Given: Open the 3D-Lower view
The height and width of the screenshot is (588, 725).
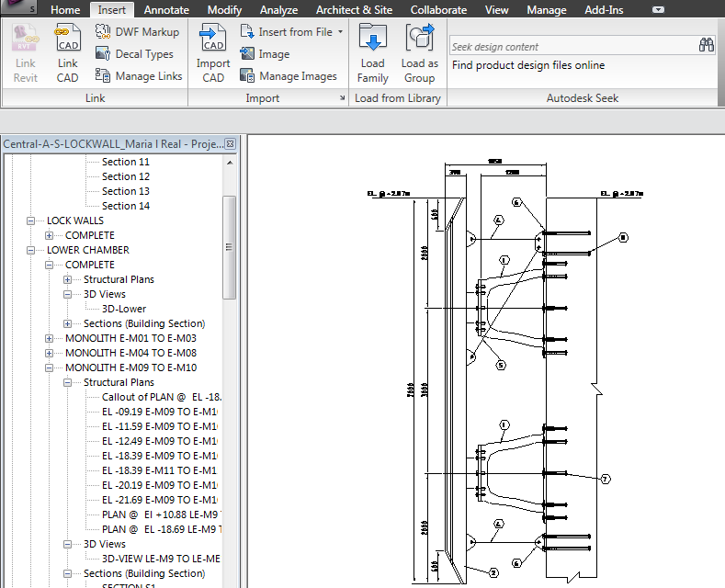Looking at the screenshot, I should click(x=123, y=309).
